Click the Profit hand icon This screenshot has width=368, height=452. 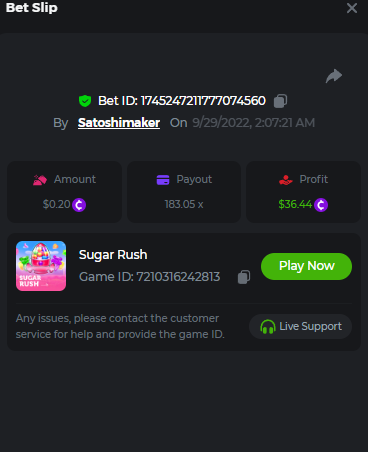click(286, 180)
